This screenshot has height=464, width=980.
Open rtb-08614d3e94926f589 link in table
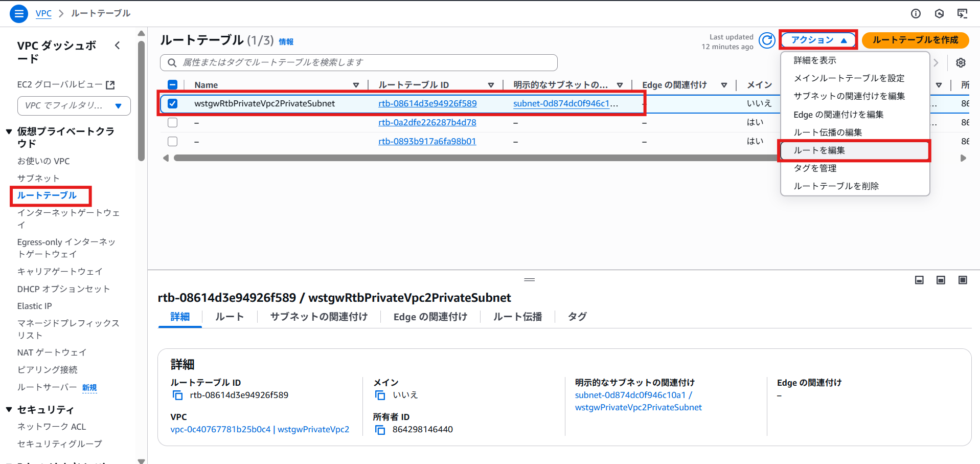click(427, 103)
